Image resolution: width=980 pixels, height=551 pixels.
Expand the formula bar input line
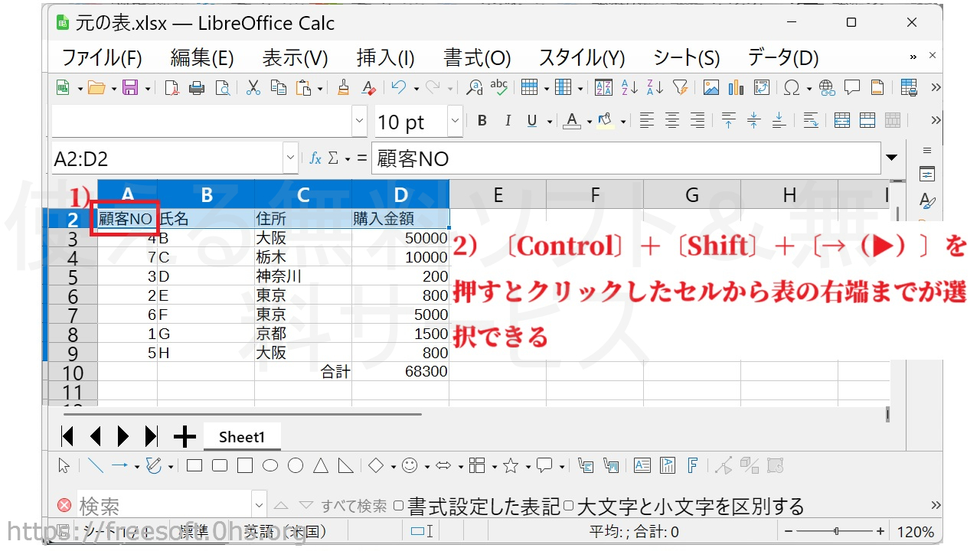(891, 158)
